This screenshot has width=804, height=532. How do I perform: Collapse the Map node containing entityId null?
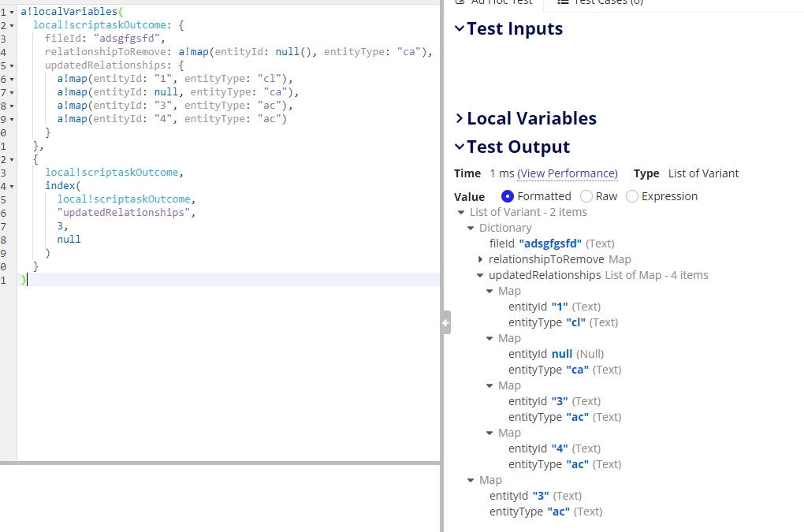489,338
